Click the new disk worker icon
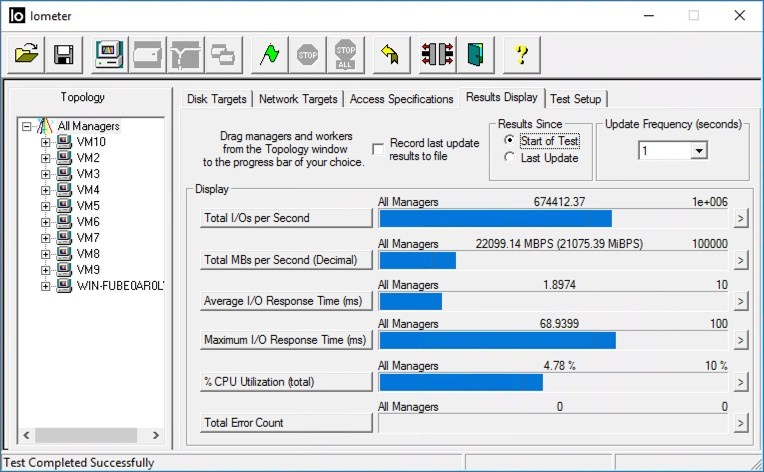Screen dimensions: 764x472 tap(147, 55)
